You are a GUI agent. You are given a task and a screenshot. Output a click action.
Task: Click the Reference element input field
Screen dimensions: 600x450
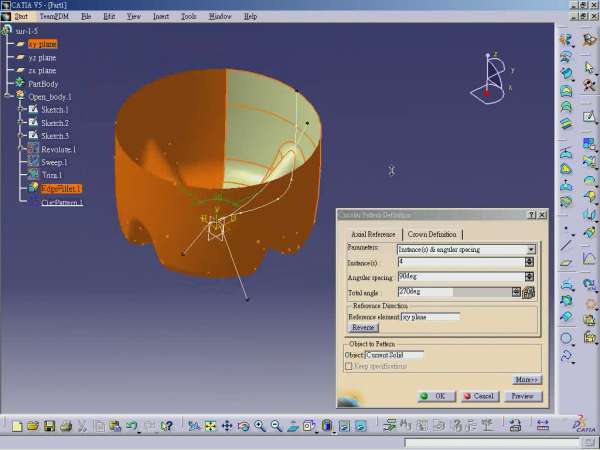(430, 316)
